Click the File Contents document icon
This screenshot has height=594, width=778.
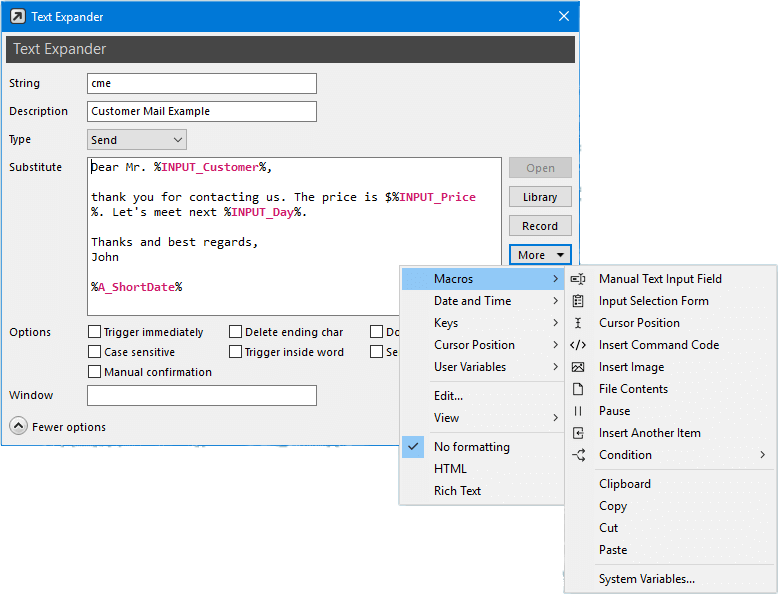click(x=578, y=389)
